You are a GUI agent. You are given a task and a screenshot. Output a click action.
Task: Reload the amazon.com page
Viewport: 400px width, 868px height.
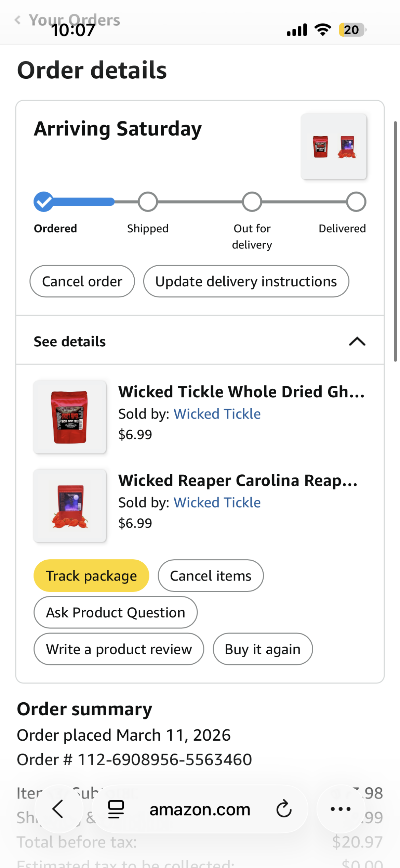[x=284, y=809]
